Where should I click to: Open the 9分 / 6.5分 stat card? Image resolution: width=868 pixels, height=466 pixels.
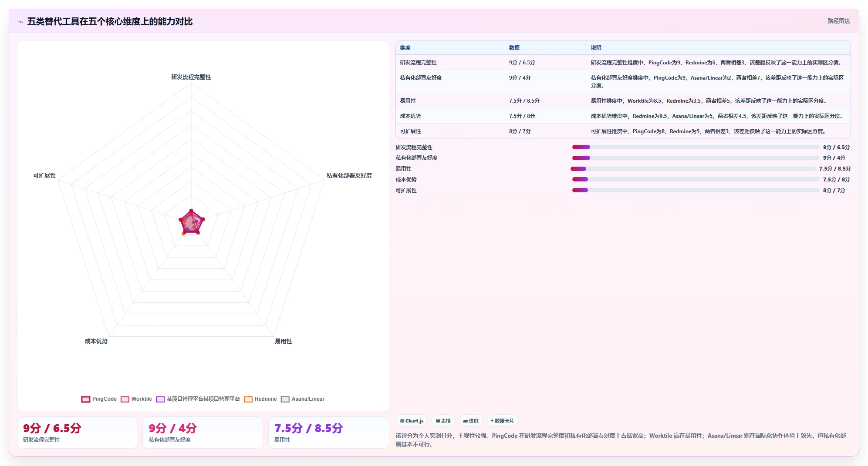(x=78, y=432)
